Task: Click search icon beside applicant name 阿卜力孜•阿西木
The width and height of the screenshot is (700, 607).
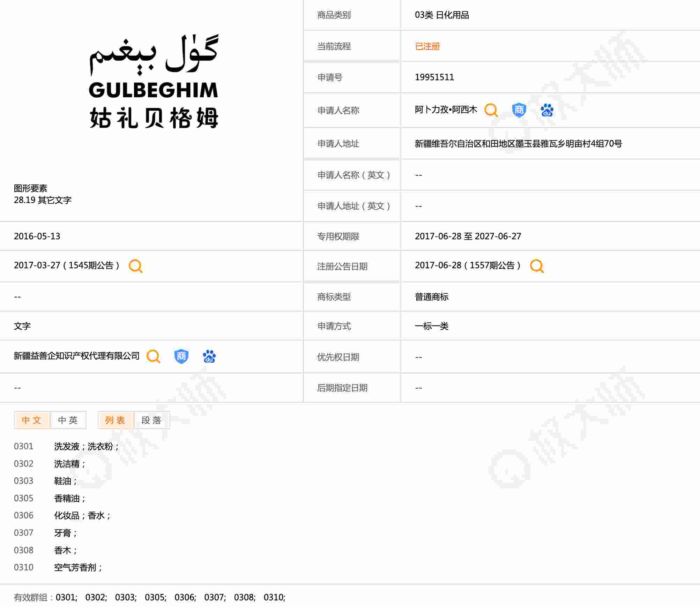Action: pyautogui.click(x=491, y=110)
